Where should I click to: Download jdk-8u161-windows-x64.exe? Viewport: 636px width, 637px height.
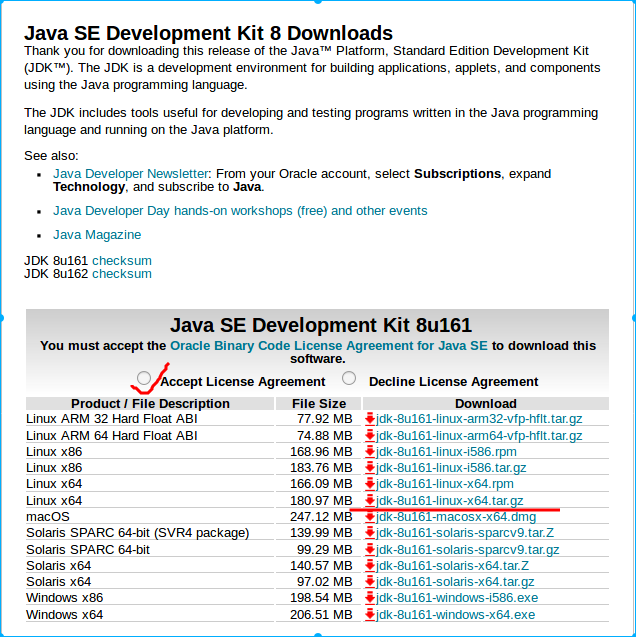pos(456,615)
